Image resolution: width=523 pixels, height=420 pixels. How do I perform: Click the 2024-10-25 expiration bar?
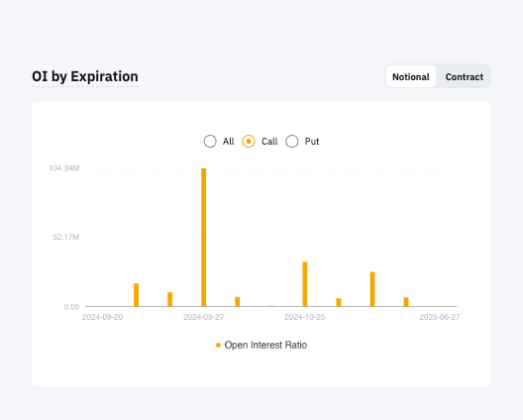tap(305, 284)
